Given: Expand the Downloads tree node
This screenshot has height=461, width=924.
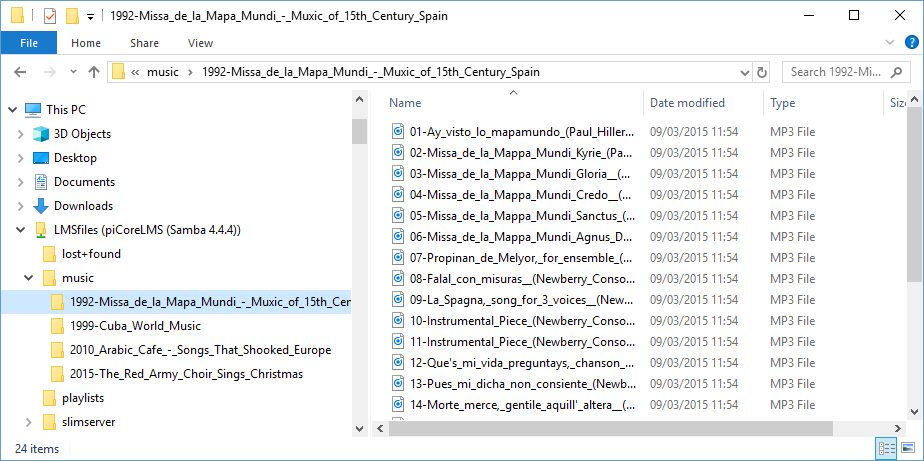Looking at the screenshot, I should [21, 206].
